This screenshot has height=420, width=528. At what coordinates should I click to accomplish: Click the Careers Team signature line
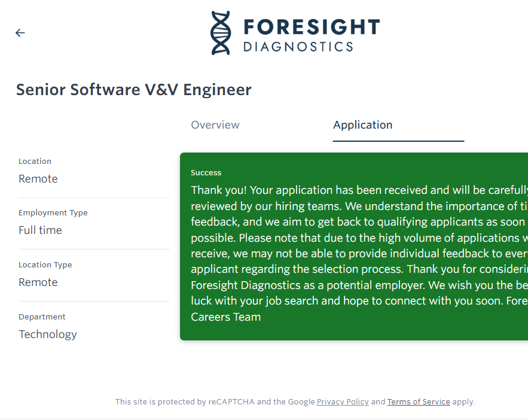pyautogui.click(x=226, y=317)
